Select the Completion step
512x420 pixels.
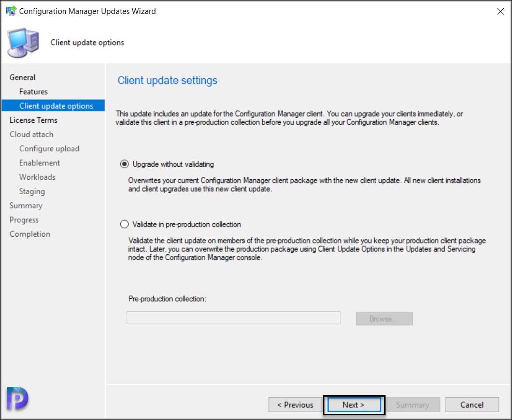30,234
